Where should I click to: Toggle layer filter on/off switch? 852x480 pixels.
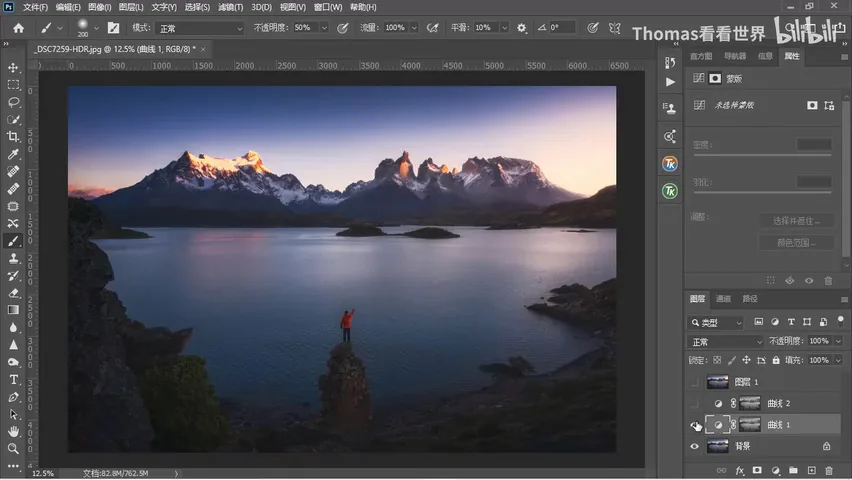click(841, 322)
